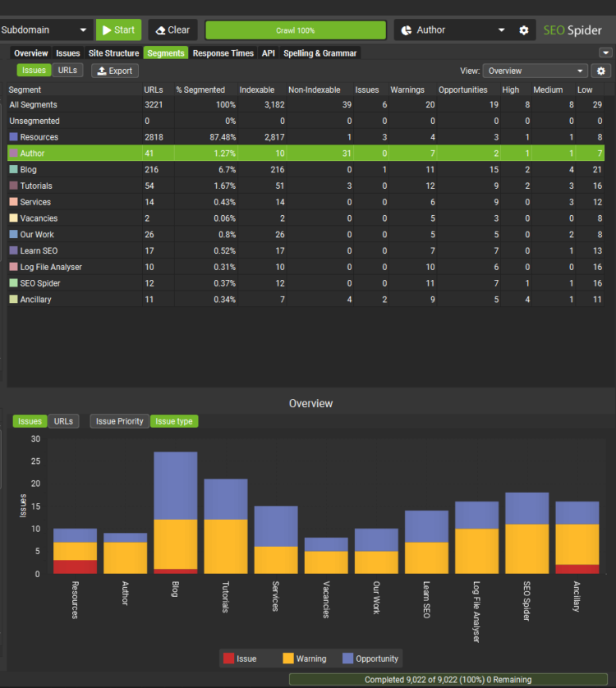Open segment settings gear next to Author

click(x=524, y=30)
